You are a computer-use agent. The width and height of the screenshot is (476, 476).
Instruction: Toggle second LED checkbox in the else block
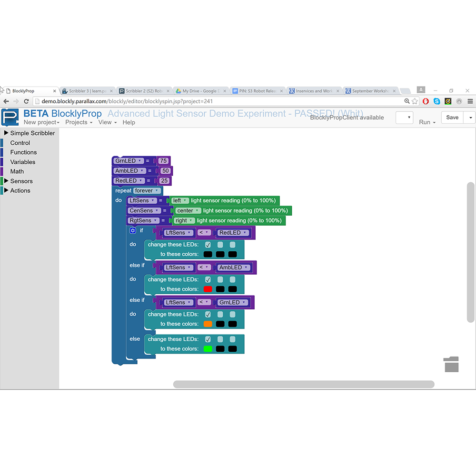[220, 339]
